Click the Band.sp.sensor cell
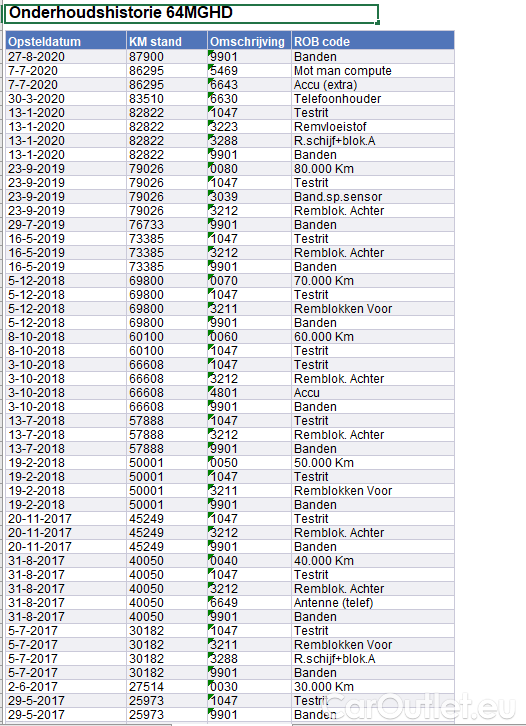The image size is (526, 726). pyautogui.click(x=373, y=197)
